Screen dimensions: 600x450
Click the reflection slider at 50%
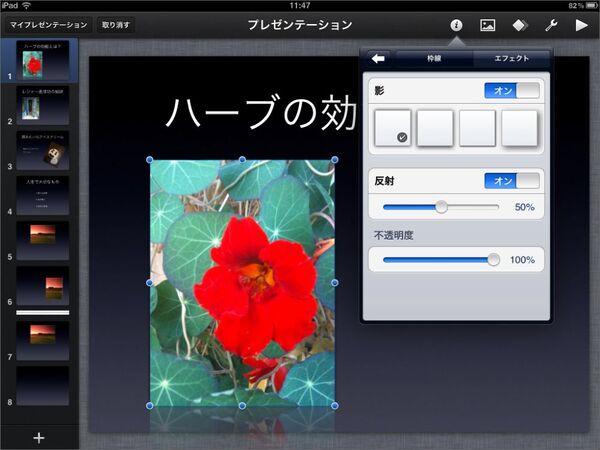pos(441,207)
